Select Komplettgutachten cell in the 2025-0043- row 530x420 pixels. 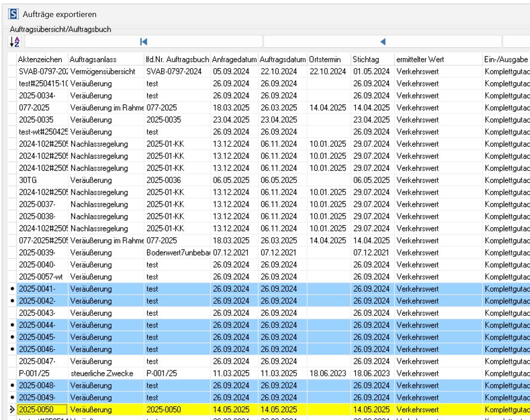[506, 313]
